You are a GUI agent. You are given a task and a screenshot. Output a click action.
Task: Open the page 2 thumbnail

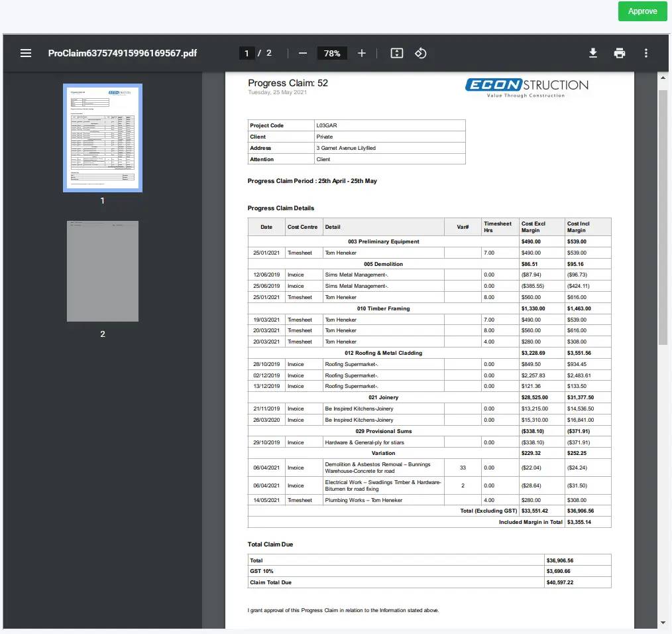103,271
